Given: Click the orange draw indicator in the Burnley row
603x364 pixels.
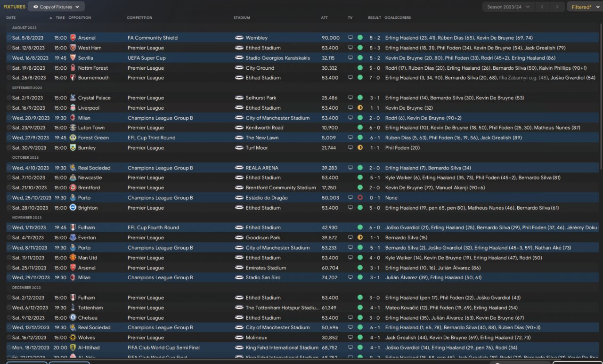Looking at the screenshot, I should 360,148.
